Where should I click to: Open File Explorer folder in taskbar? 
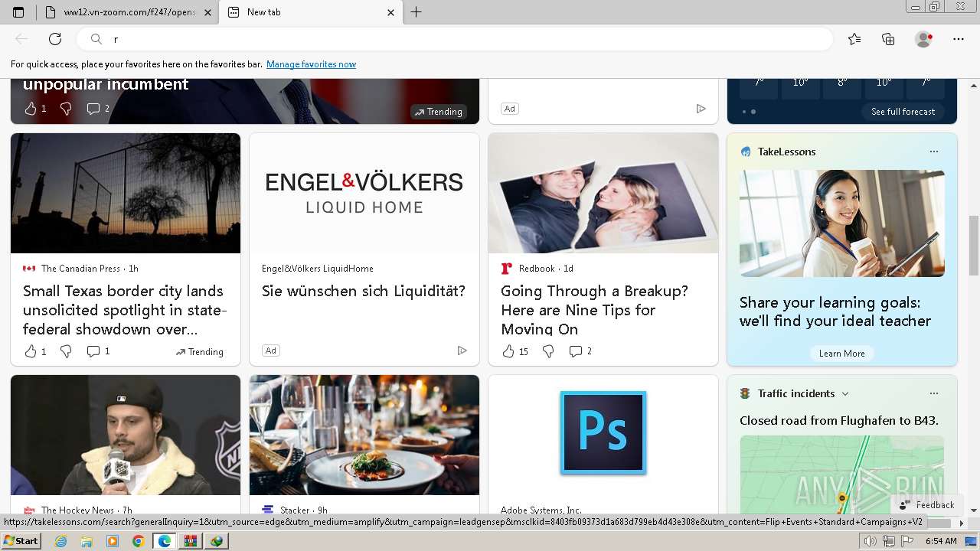tap(87, 541)
